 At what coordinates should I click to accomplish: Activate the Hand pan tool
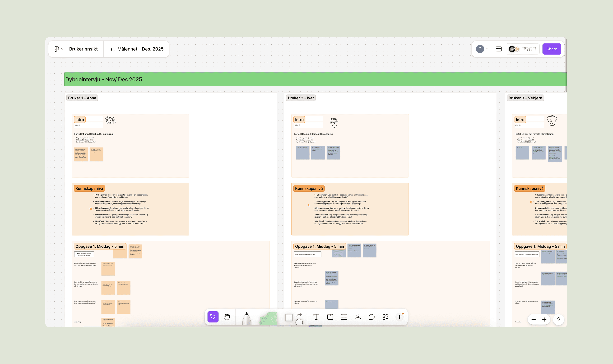227,317
